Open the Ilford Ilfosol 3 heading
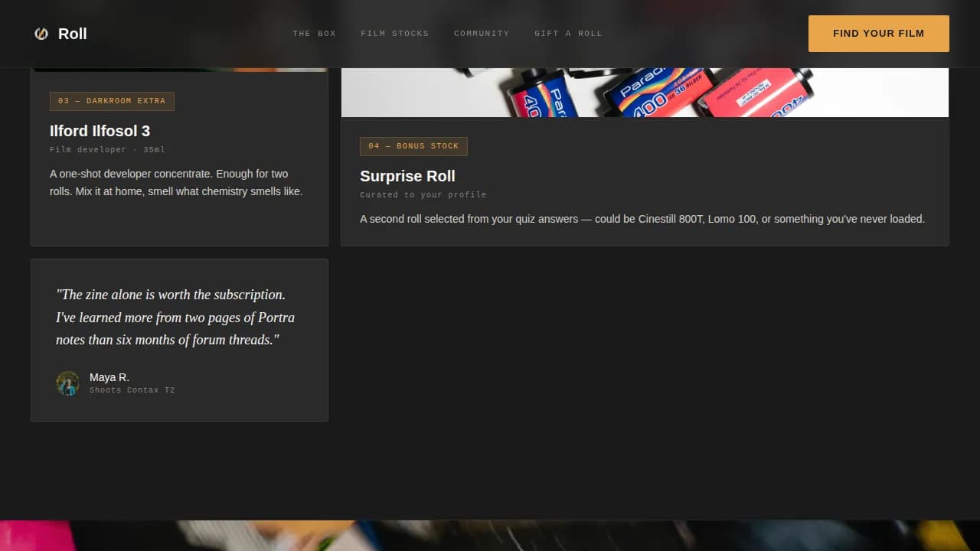Viewport: 980px width, 551px height. pos(100,131)
